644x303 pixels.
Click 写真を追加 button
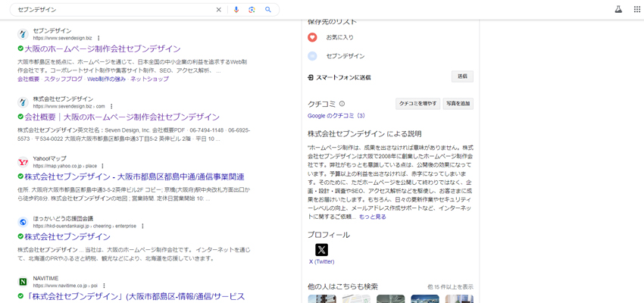[458, 104]
